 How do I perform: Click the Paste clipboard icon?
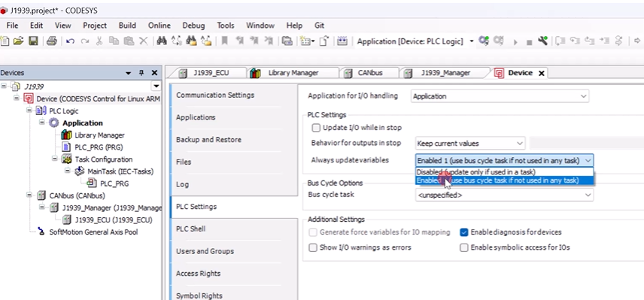129,41
